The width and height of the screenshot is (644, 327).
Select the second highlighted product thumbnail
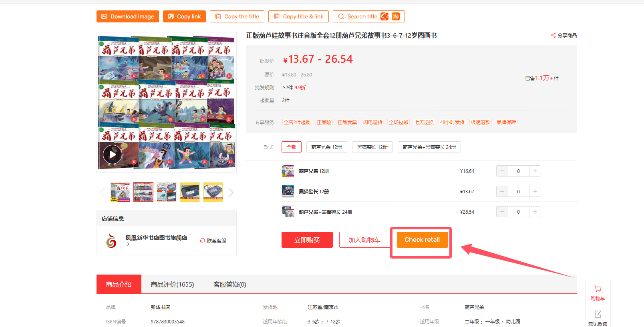143,192
